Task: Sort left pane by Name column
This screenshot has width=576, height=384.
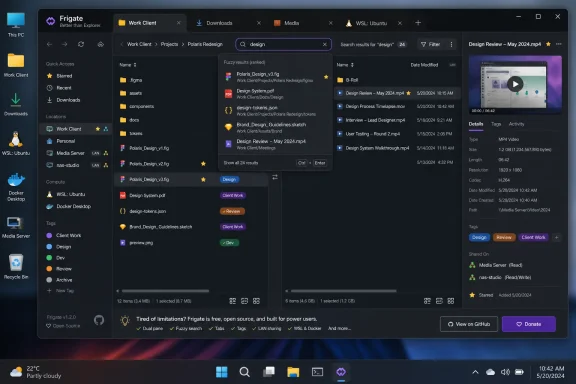Action: pyautogui.click(x=127, y=65)
